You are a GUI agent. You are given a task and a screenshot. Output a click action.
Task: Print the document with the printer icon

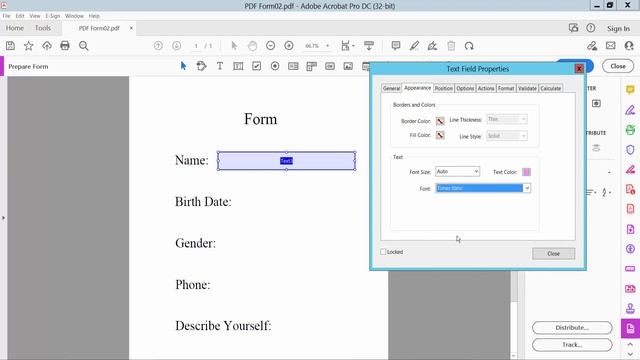pos(65,46)
